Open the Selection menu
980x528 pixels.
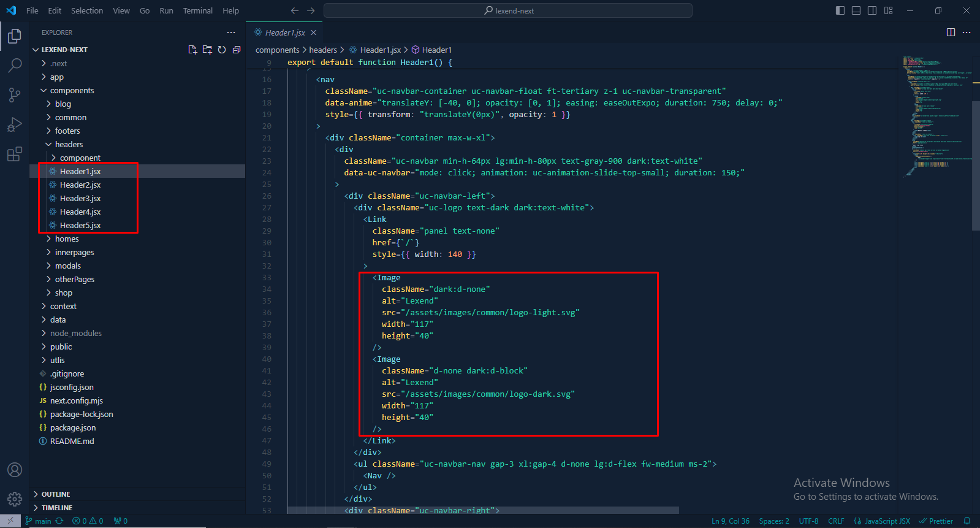87,10
